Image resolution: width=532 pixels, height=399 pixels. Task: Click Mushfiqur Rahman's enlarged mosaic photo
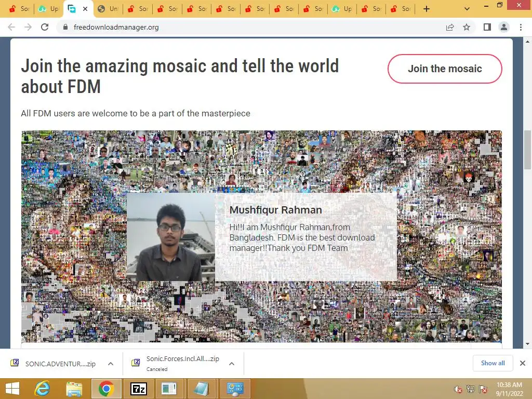[170, 237]
